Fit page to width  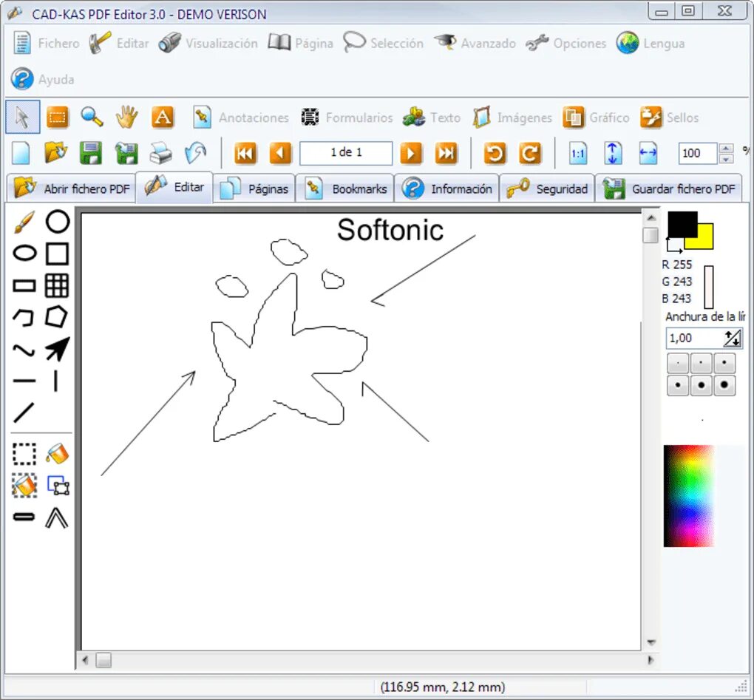(x=648, y=153)
